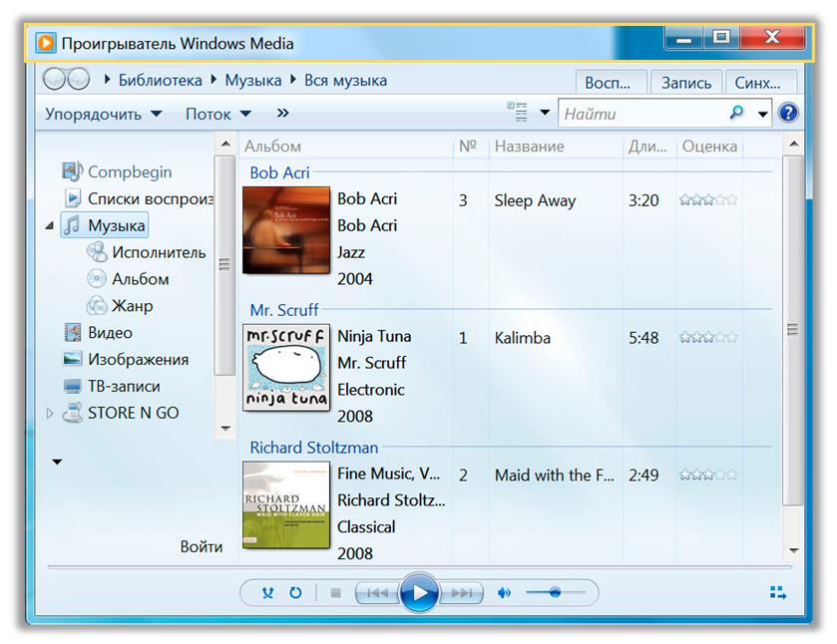Click the round Play button

pyautogui.click(x=419, y=592)
